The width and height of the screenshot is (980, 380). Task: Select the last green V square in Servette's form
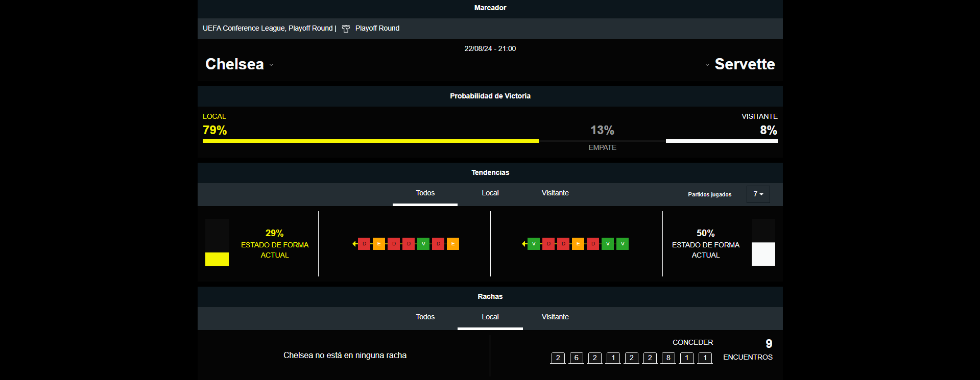coord(623,244)
